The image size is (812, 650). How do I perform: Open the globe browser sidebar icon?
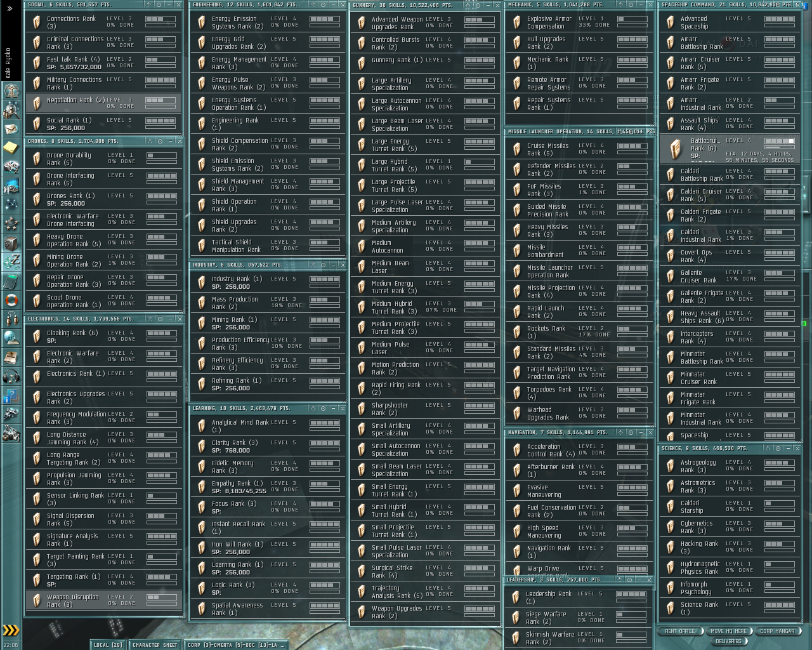click(x=11, y=338)
